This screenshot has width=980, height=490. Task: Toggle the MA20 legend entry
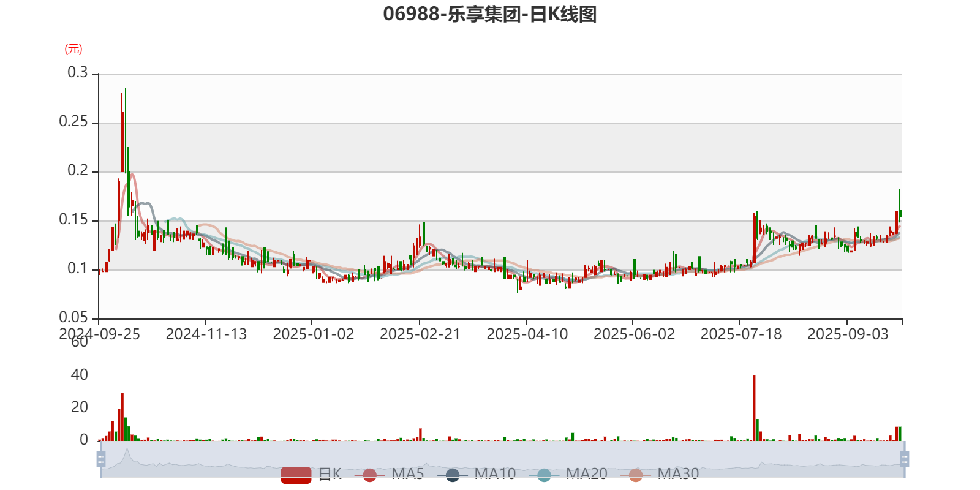coord(568,474)
